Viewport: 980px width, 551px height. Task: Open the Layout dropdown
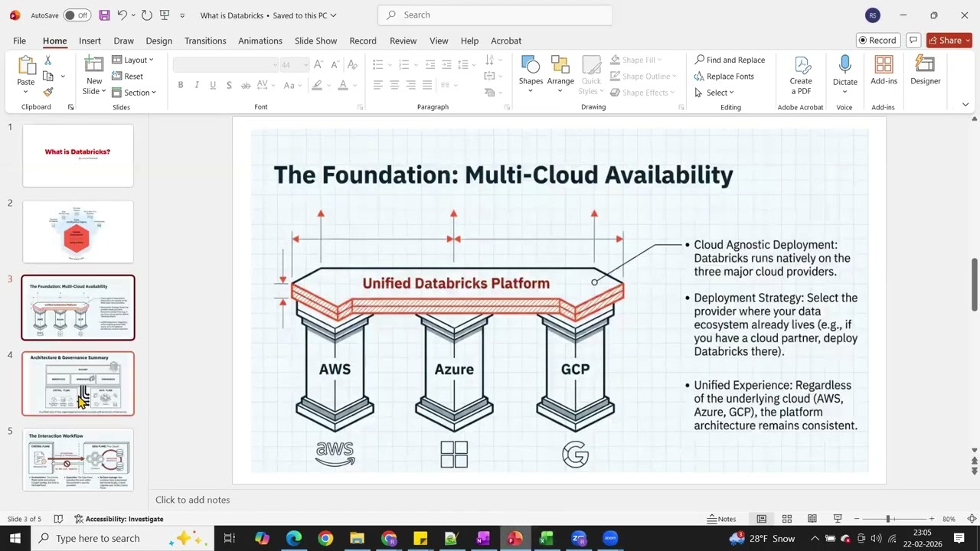[x=132, y=60]
